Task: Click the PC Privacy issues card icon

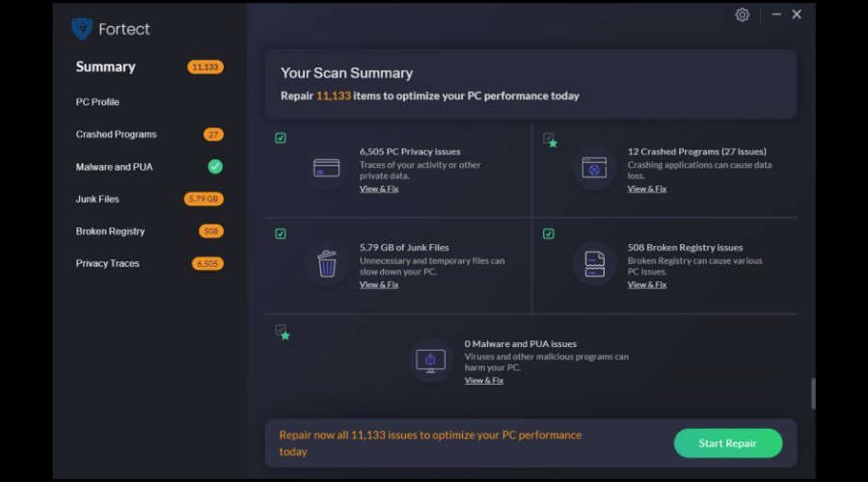Action: [x=327, y=168]
